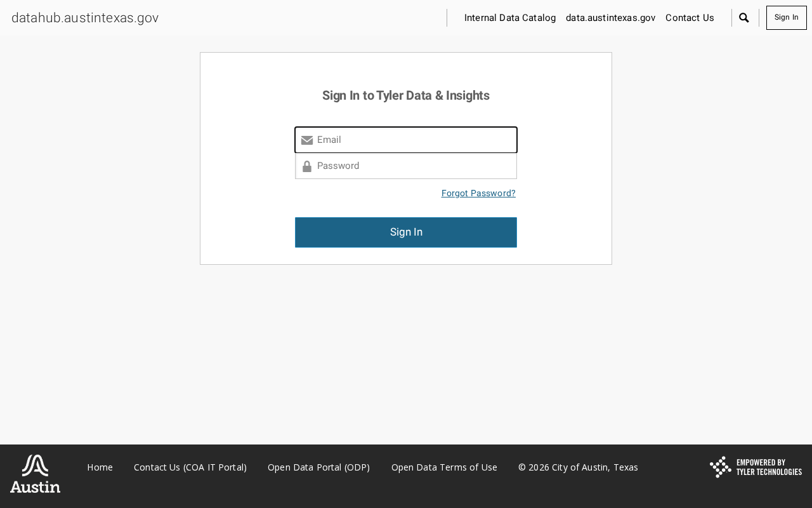The width and height of the screenshot is (812, 508).
Task: View the Open Data Terms of Use
Action: [x=444, y=467]
